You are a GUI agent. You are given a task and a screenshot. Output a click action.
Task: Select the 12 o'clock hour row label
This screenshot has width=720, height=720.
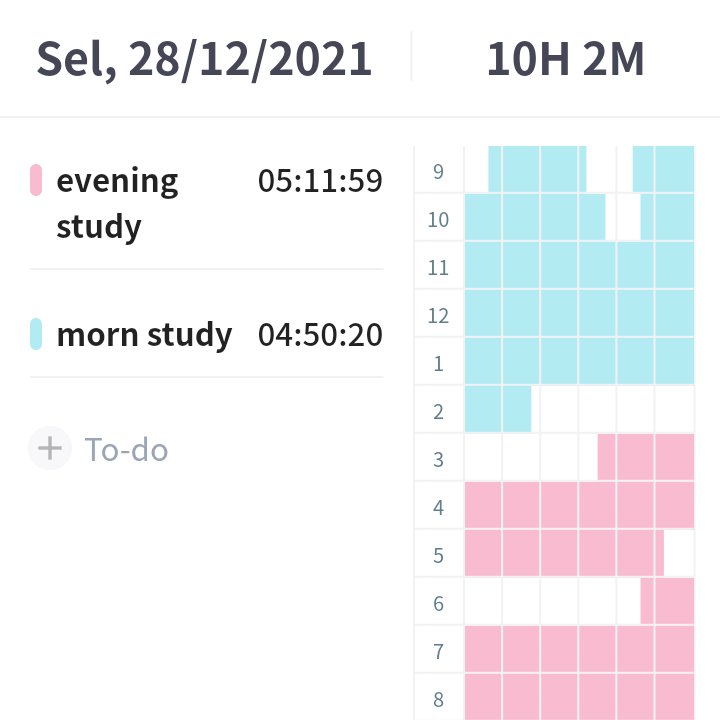[x=439, y=315]
